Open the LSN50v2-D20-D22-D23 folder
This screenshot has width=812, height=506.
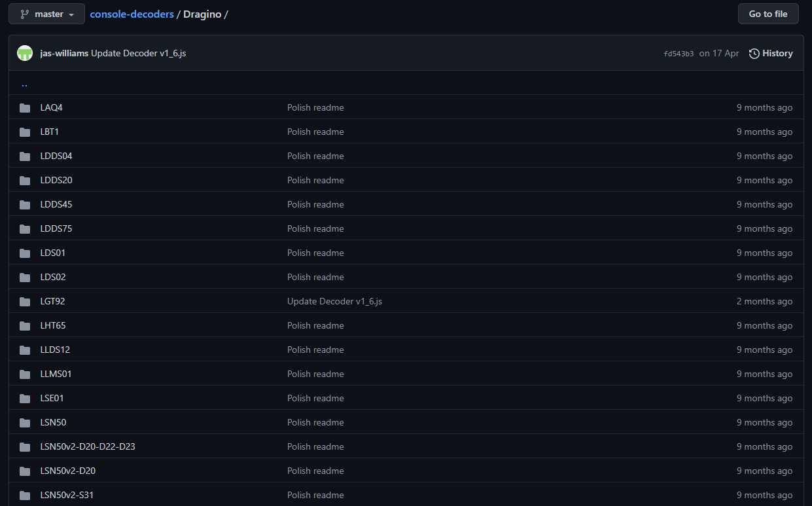point(88,446)
